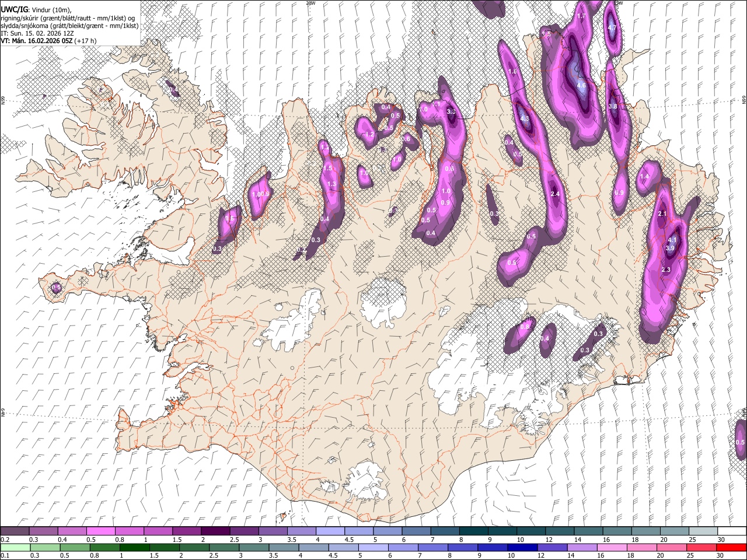Click the 4.3 value on the northern snow band
Image resolution: width=747 pixels, height=560 pixels.
click(525, 119)
